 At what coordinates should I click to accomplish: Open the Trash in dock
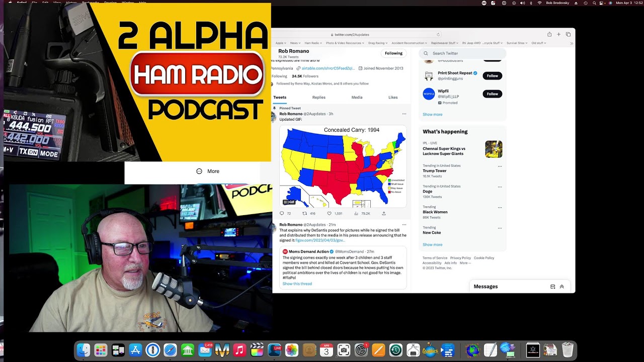pos(568,350)
